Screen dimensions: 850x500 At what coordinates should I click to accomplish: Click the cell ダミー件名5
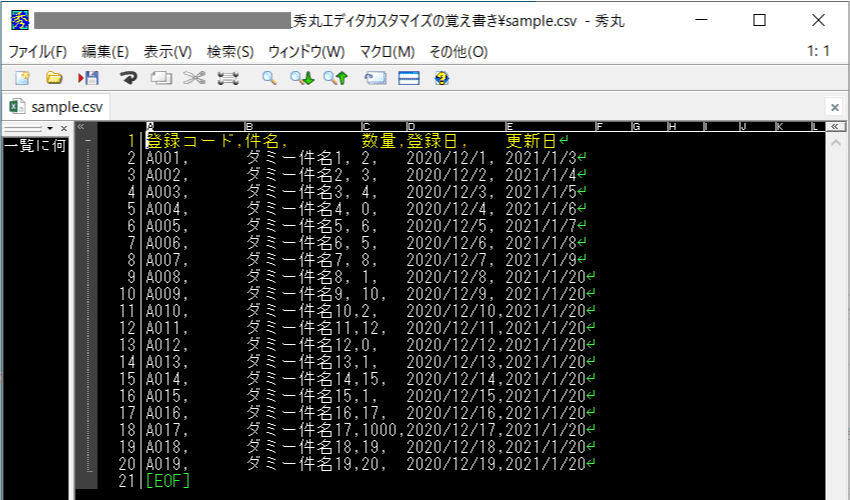[x=294, y=226]
